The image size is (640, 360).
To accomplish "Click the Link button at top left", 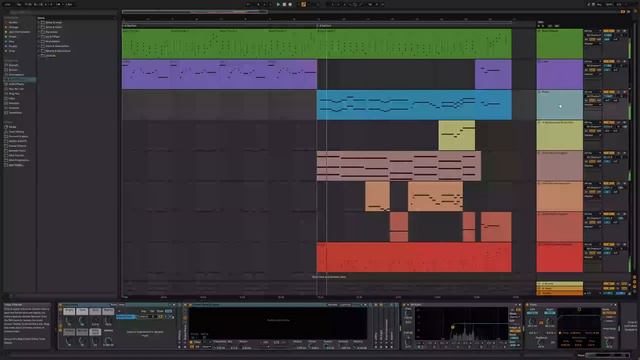I will (x=8, y=4).
